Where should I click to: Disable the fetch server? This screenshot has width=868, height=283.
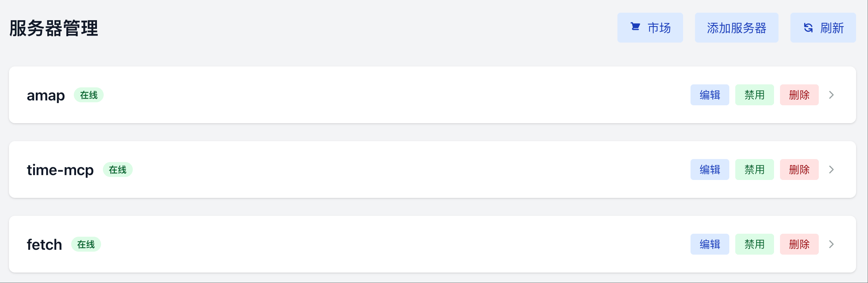point(754,244)
